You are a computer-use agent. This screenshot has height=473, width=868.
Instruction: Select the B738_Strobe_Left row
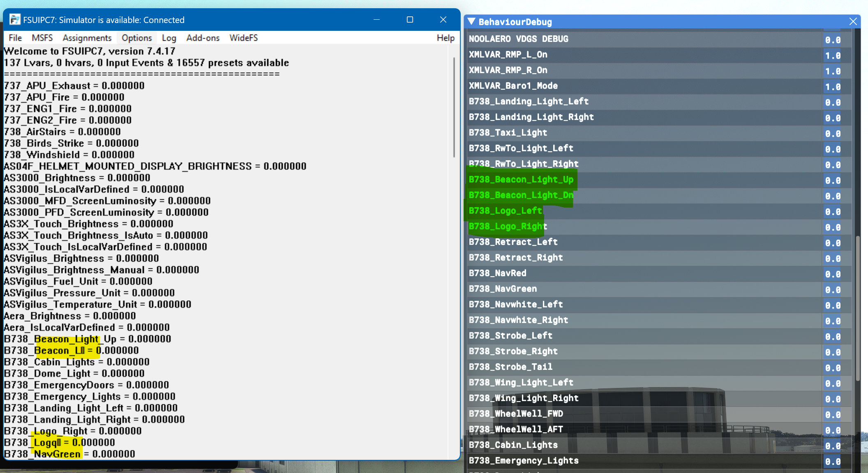coord(660,336)
